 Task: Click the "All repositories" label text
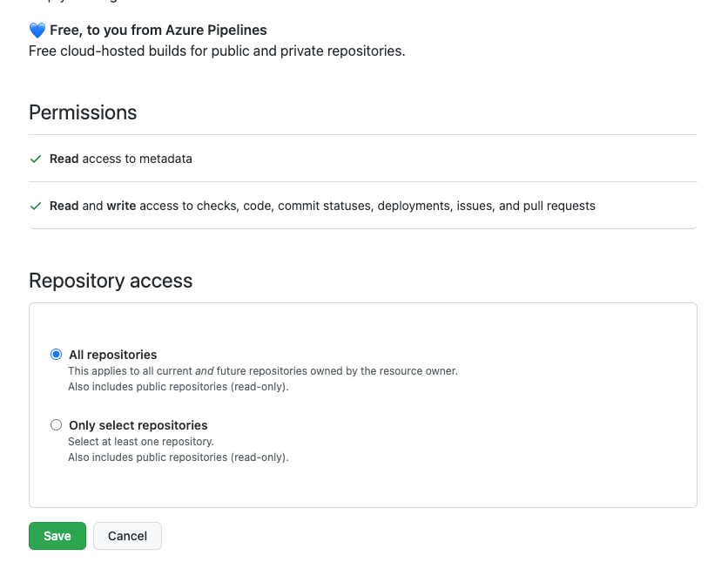pyautogui.click(x=112, y=355)
